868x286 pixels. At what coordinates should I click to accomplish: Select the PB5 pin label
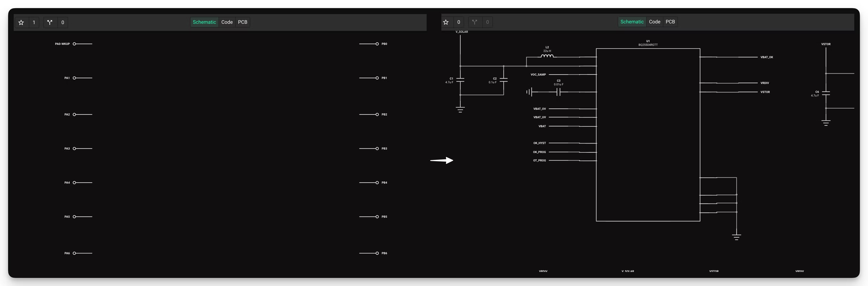click(384, 217)
